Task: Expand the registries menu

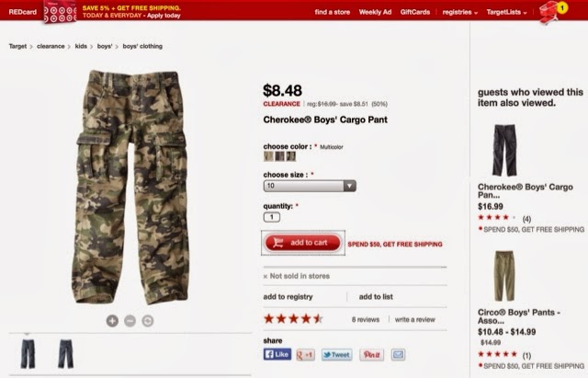Action: [x=459, y=12]
